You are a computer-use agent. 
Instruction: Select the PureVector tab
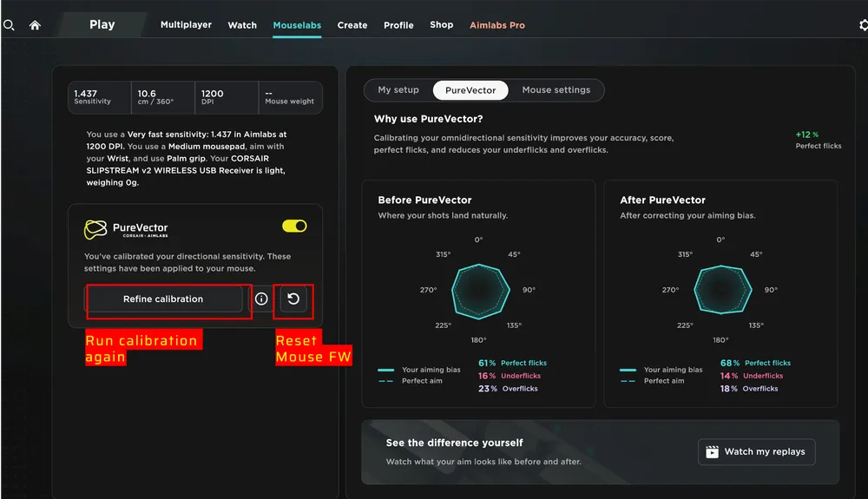coord(470,90)
